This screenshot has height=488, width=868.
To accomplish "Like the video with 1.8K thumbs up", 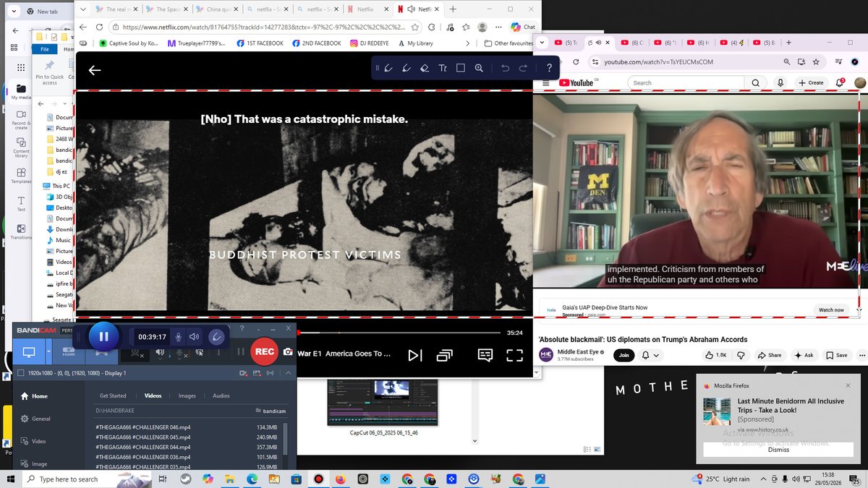I will [x=716, y=355].
